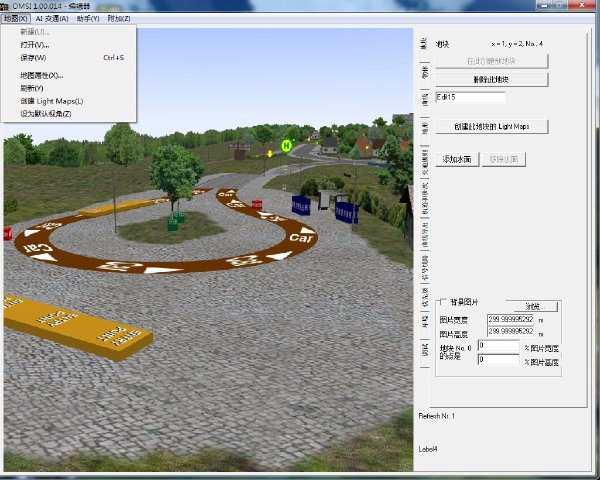Image resolution: width=600 pixels, height=480 pixels.
Task: Select 刷新(Y) menu entry
Action: pyautogui.click(x=68, y=88)
